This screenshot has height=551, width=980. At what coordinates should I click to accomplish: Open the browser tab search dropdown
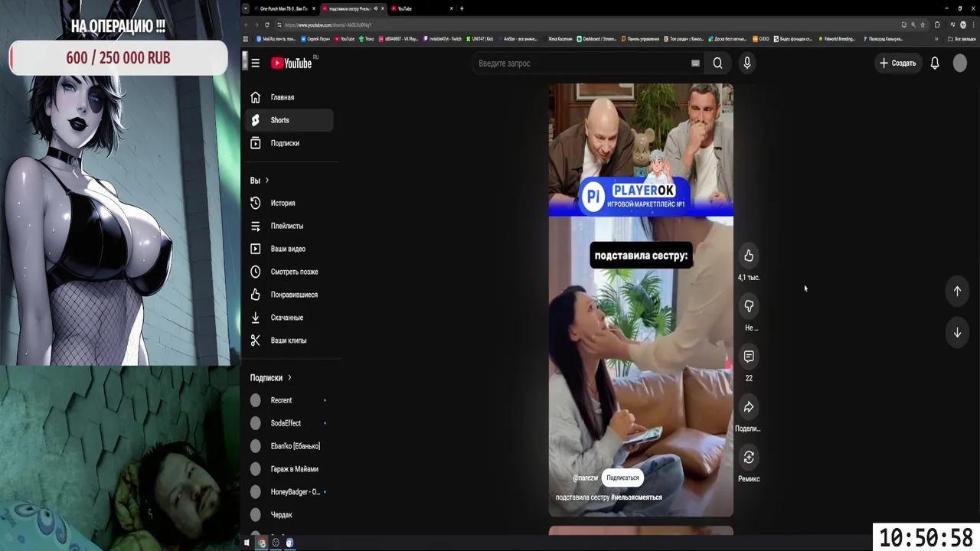(x=246, y=8)
